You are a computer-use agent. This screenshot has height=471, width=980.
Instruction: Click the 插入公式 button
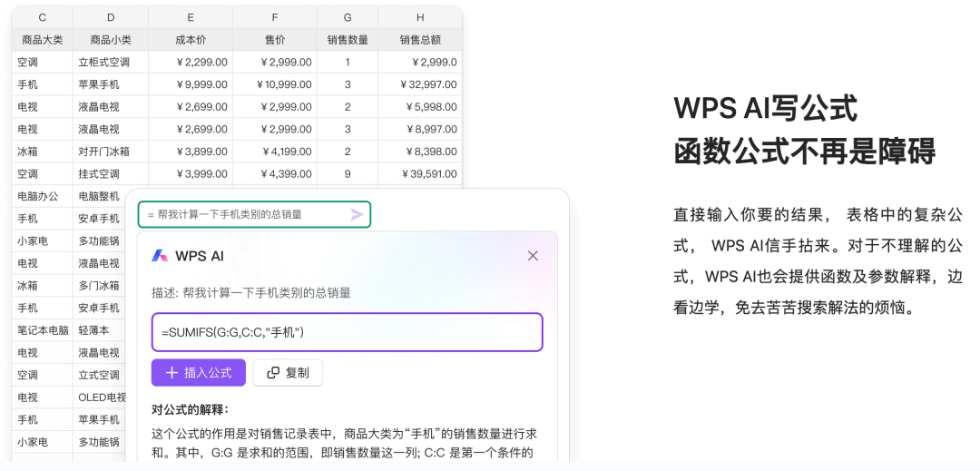tap(198, 373)
